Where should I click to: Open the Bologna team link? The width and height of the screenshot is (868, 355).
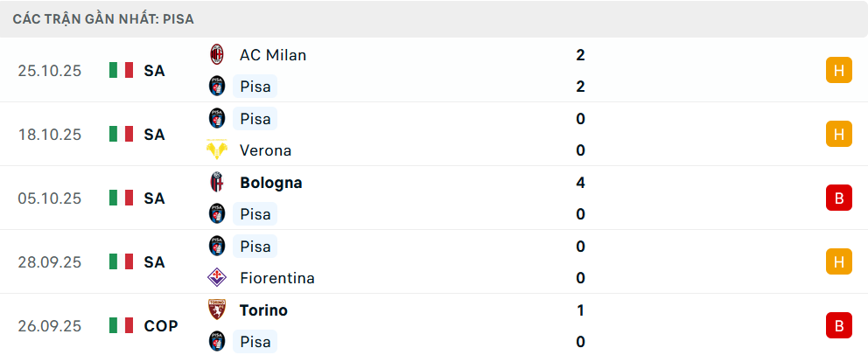point(270,183)
